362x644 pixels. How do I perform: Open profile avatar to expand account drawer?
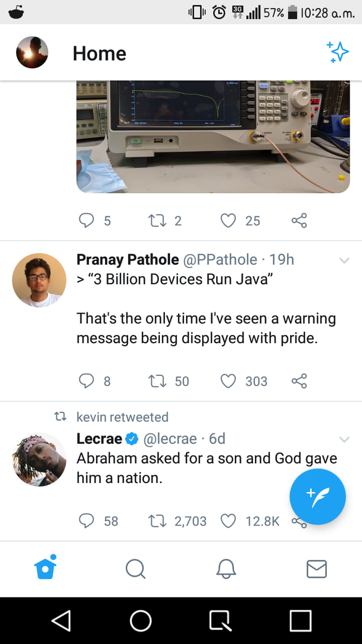32,53
